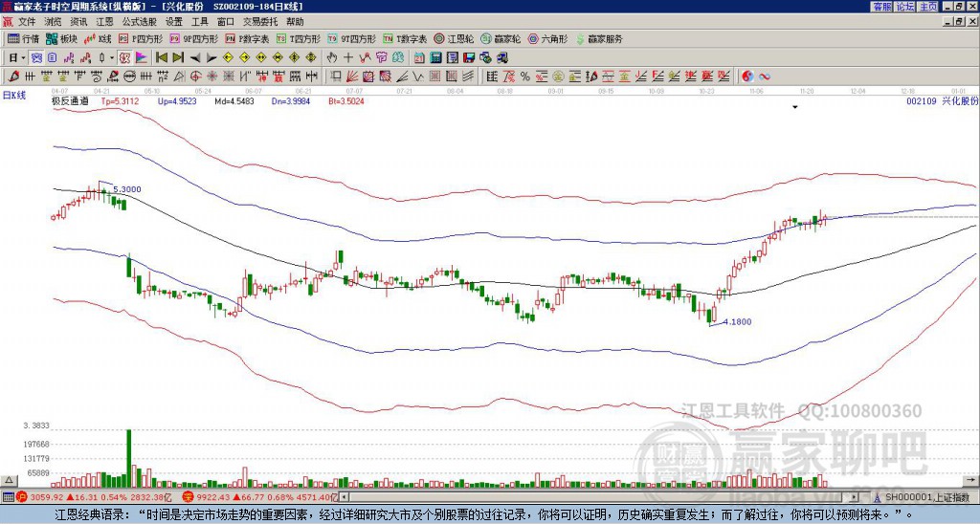Open the P四方形 tool
Screen dimensions: 980x524
pyautogui.click(x=140, y=38)
